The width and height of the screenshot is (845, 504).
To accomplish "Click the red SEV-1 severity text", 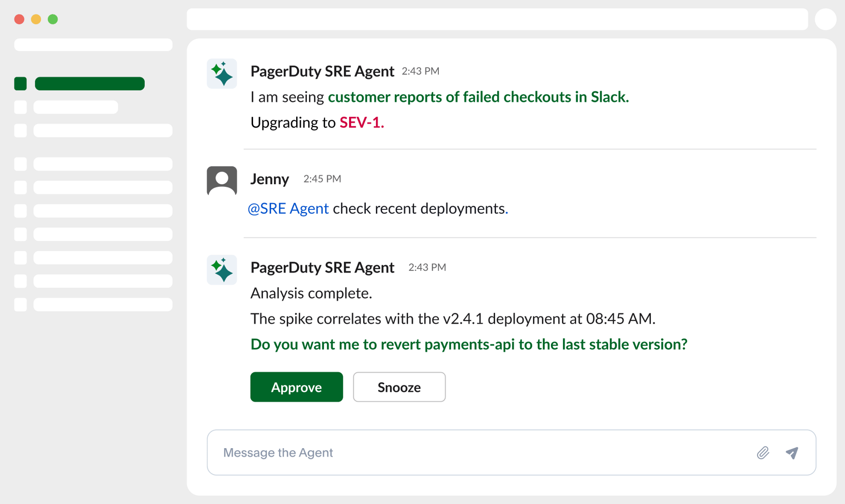I will pyautogui.click(x=361, y=122).
